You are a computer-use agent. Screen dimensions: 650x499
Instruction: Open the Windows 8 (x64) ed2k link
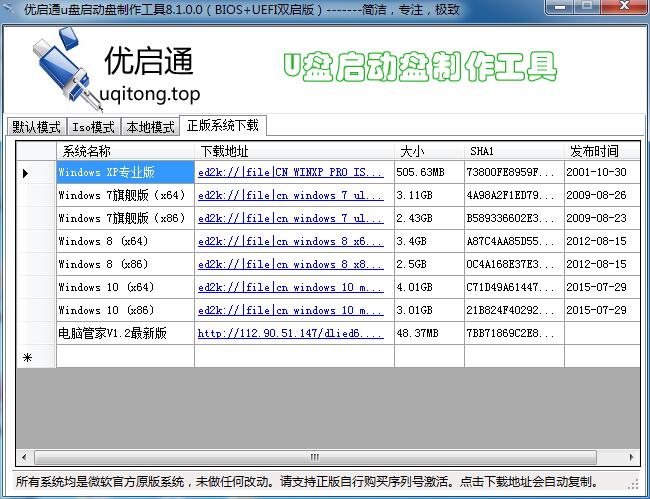pos(291,242)
